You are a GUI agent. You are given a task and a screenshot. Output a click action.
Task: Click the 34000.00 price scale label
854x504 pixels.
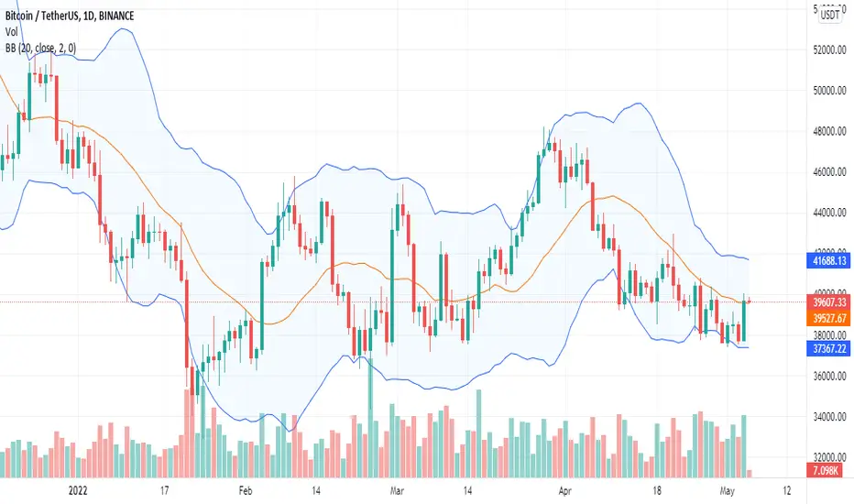coord(829,417)
